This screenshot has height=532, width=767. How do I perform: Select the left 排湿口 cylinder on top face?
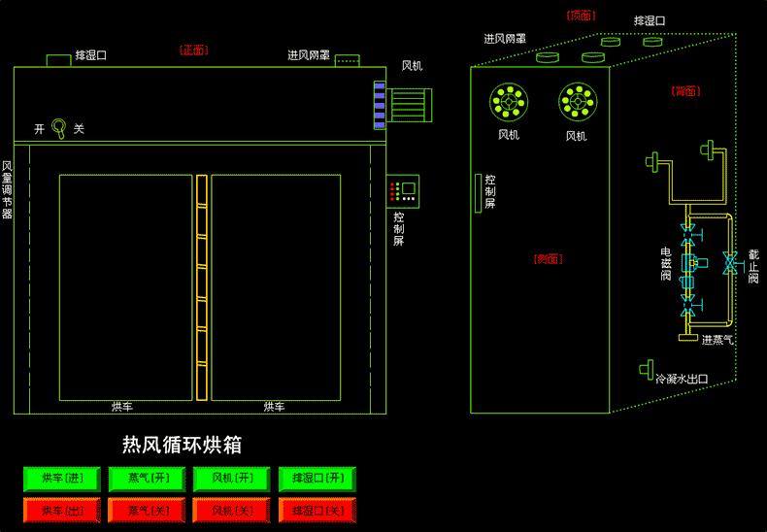point(611,42)
